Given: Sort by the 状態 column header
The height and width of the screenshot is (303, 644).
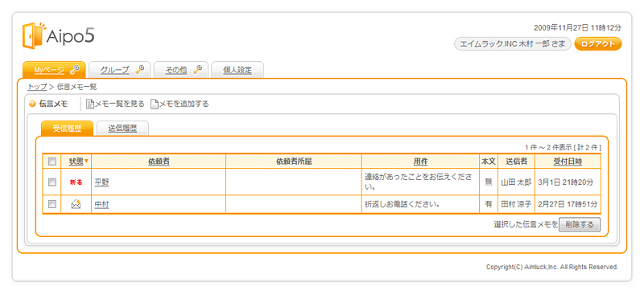Looking at the screenshot, I should click(x=76, y=162).
